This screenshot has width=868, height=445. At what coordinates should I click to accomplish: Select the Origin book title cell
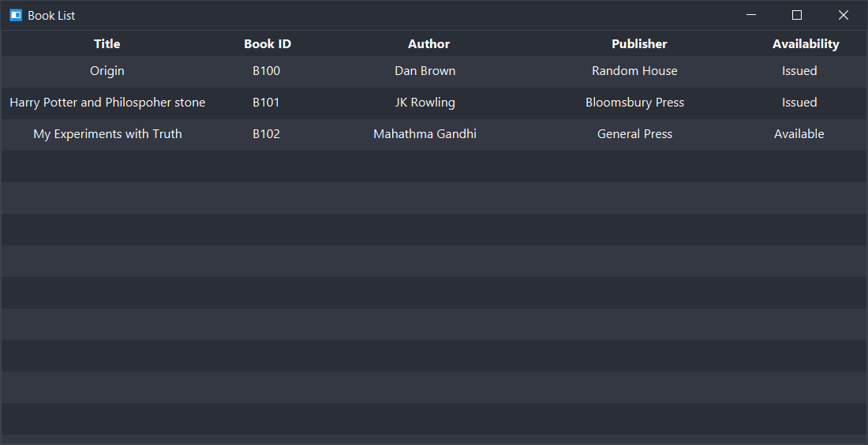tap(107, 71)
